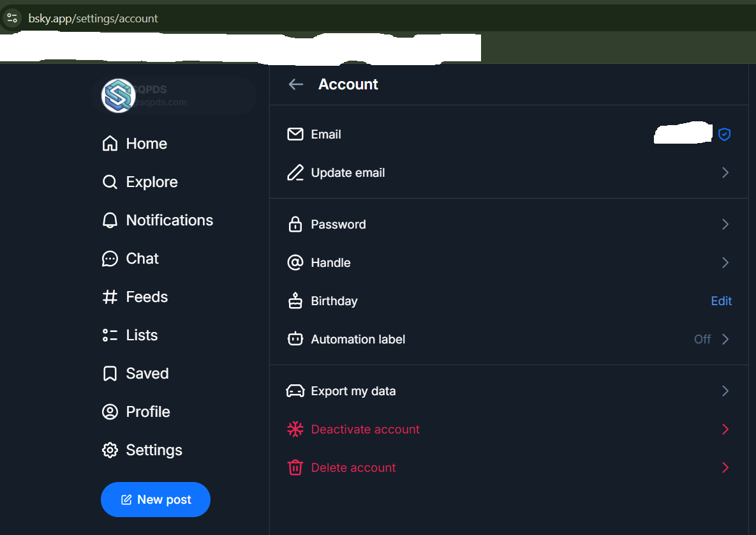Click the Notifications bell icon
This screenshot has width=756, height=535.
point(110,220)
